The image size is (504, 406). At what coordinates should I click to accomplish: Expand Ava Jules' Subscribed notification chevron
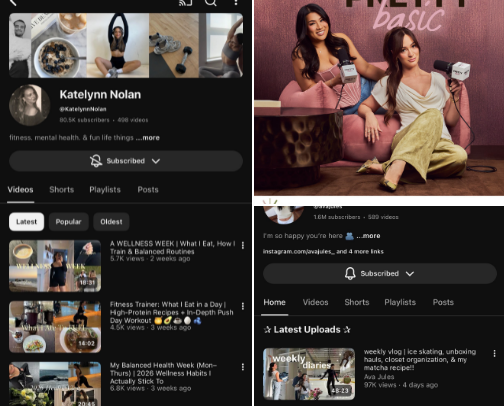pos(410,274)
